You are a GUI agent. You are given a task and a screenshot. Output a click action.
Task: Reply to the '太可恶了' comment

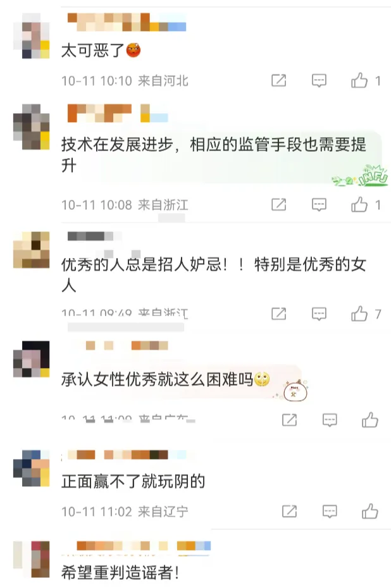[x=319, y=81]
